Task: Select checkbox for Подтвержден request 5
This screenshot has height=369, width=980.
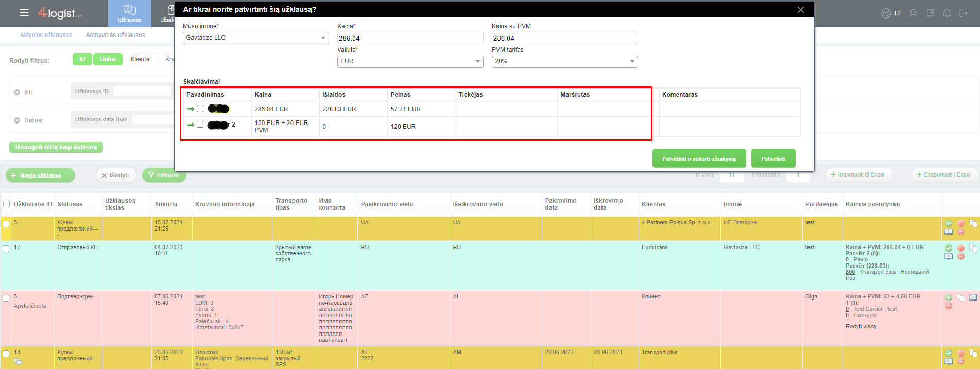Action: [6, 298]
